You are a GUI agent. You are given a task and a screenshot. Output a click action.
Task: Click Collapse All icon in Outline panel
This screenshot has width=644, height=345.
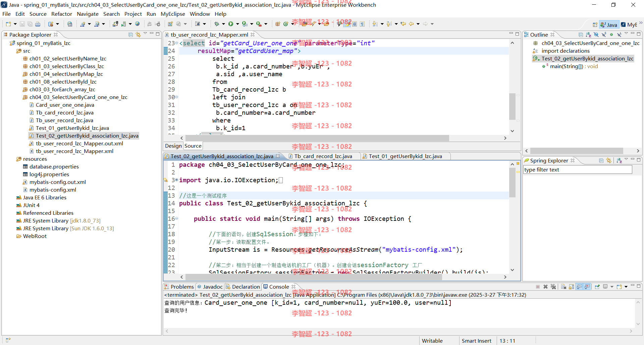coord(581,35)
